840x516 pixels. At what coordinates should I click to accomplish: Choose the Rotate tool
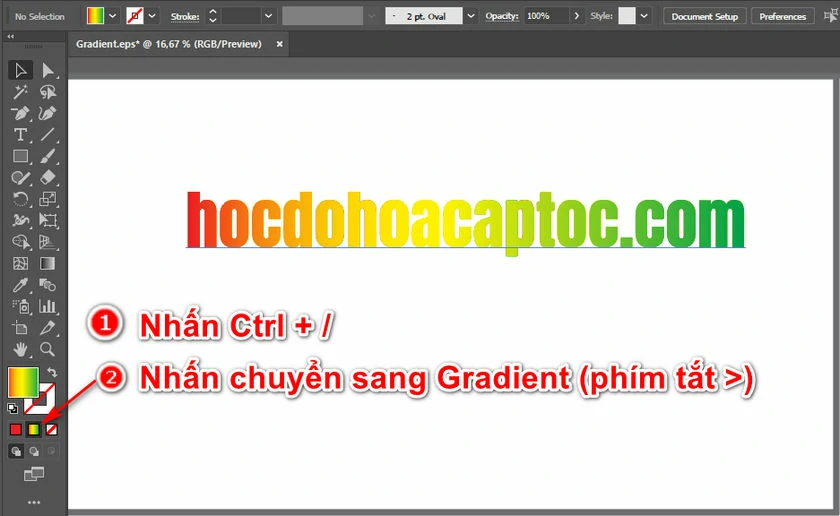coord(20,199)
